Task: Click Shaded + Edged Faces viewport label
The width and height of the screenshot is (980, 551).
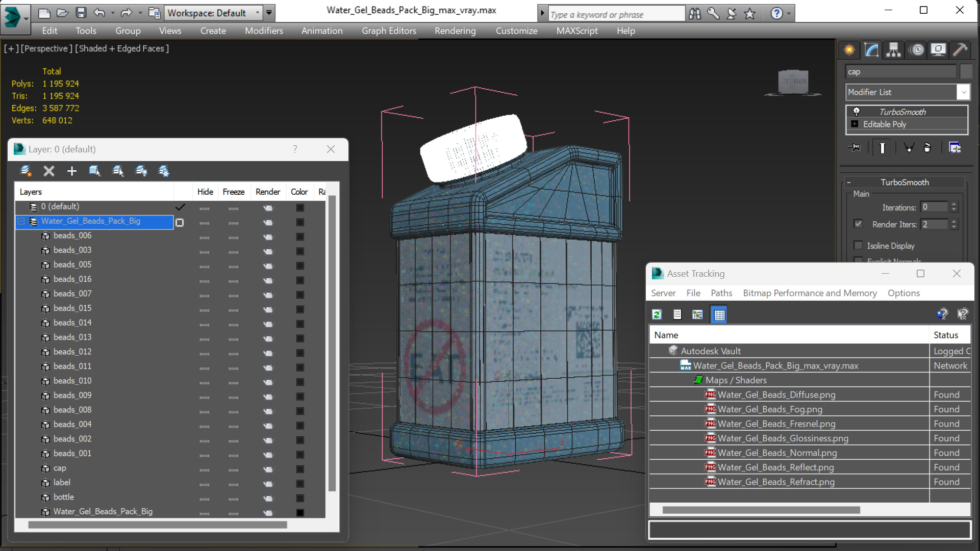Action: point(122,48)
